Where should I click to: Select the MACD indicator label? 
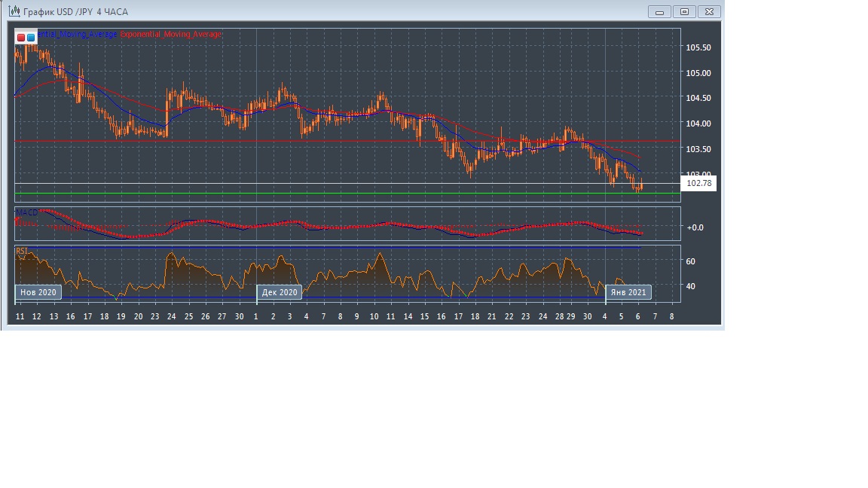tap(26, 213)
